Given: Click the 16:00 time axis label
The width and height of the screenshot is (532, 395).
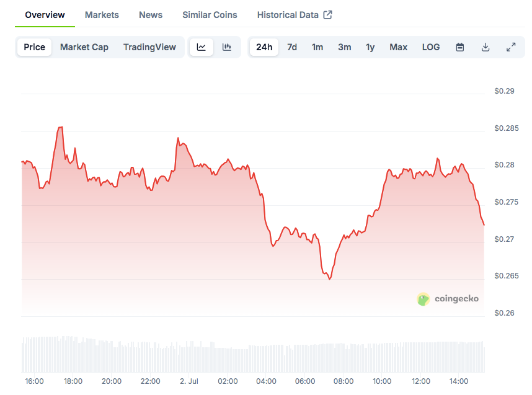Looking at the screenshot, I should tap(34, 381).
